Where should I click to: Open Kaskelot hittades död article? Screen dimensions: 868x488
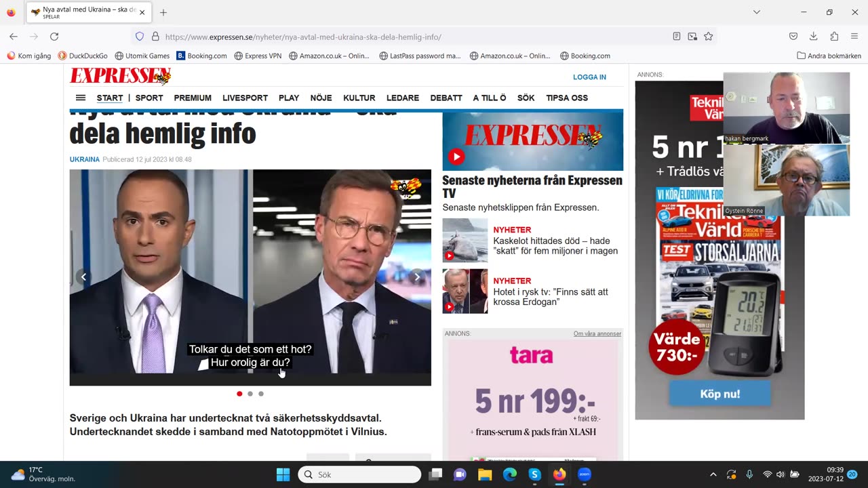pos(555,245)
